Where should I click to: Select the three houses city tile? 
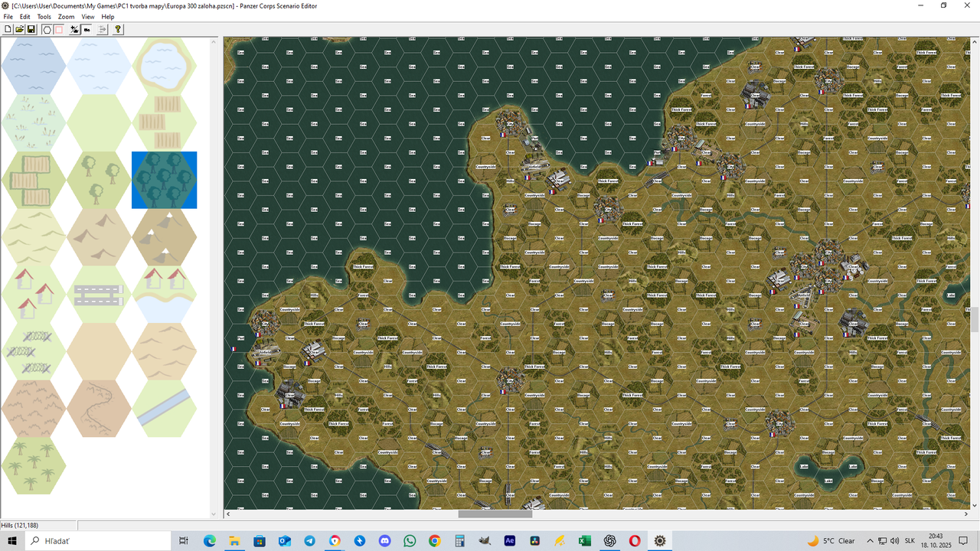pos(34,294)
